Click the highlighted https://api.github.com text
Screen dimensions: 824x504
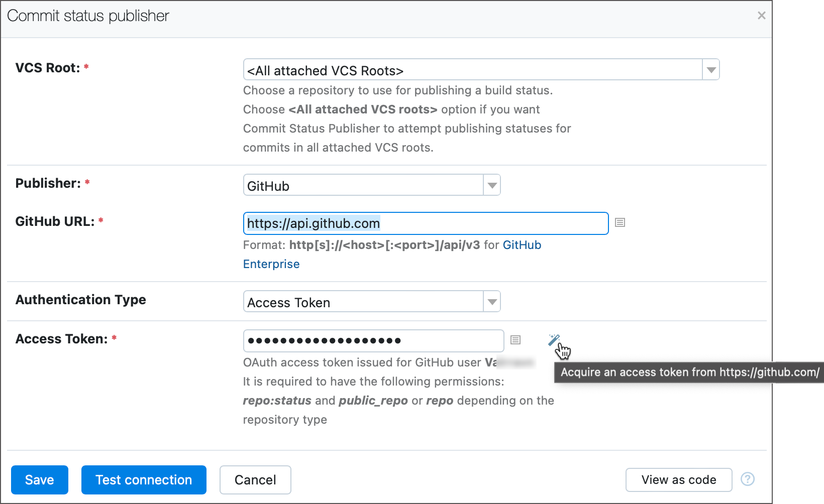pos(313,223)
